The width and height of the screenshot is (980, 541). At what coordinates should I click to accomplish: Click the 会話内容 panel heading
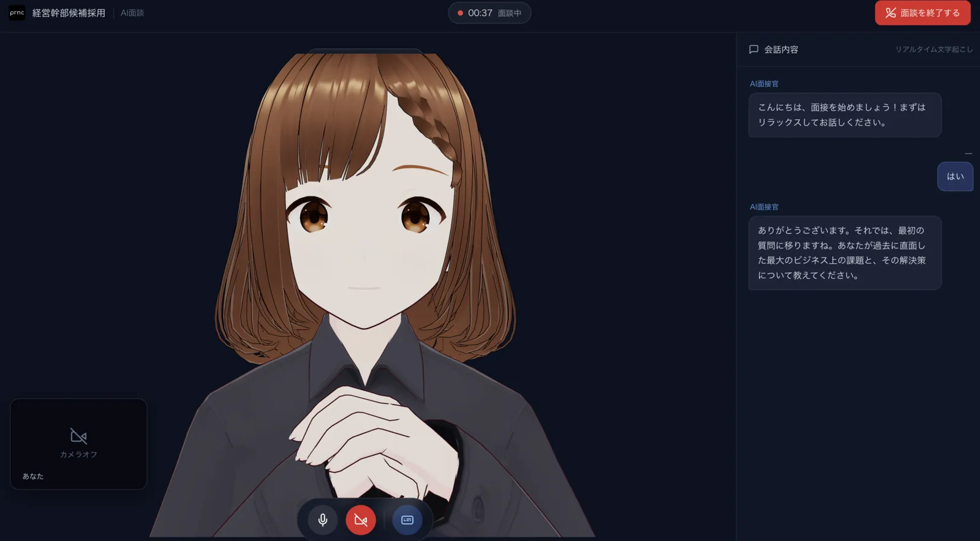coord(781,50)
